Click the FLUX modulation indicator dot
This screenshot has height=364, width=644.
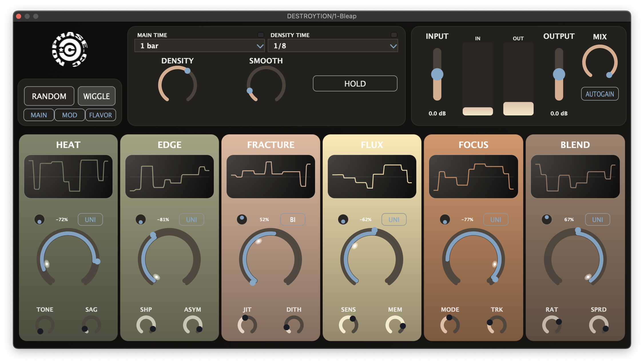click(x=343, y=219)
